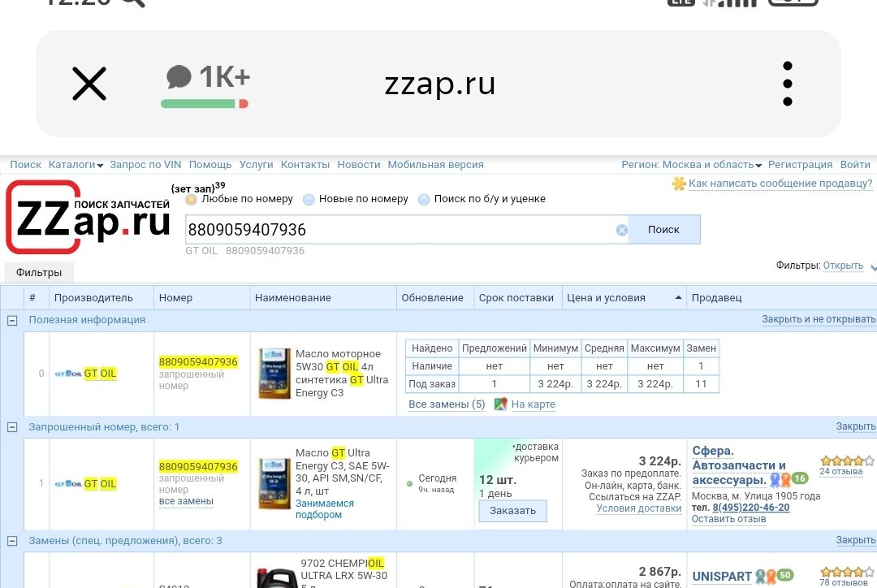Screen dimensions: 877x588
Task: Click Заказать button for Сфера offer
Action: pos(513,511)
